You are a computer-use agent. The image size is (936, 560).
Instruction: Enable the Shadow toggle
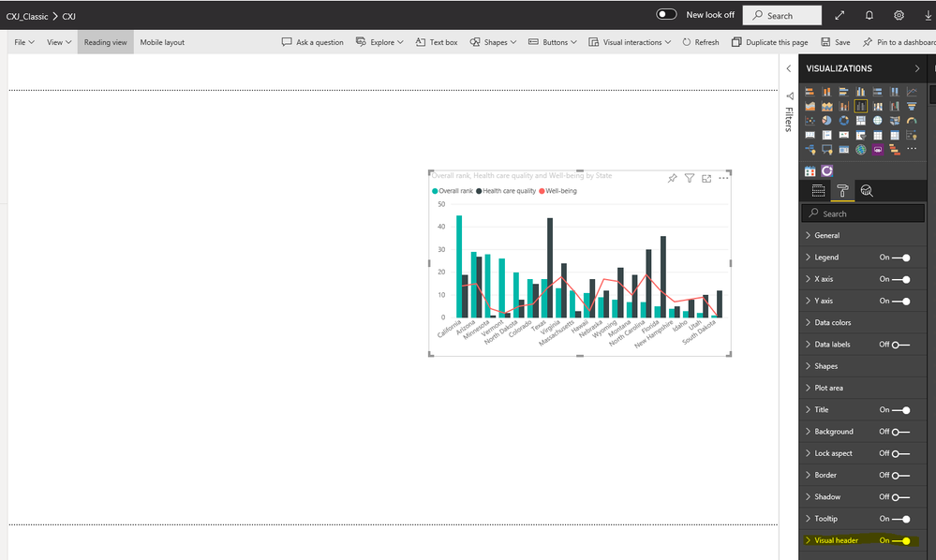pyautogui.click(x=900, y=496)
